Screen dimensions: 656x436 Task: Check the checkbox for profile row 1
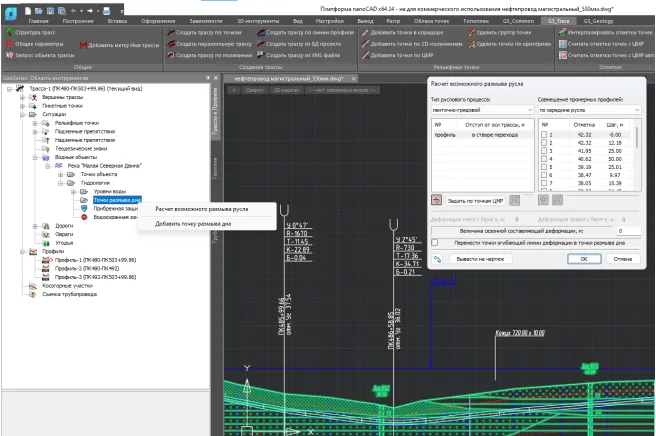(544, 133)
